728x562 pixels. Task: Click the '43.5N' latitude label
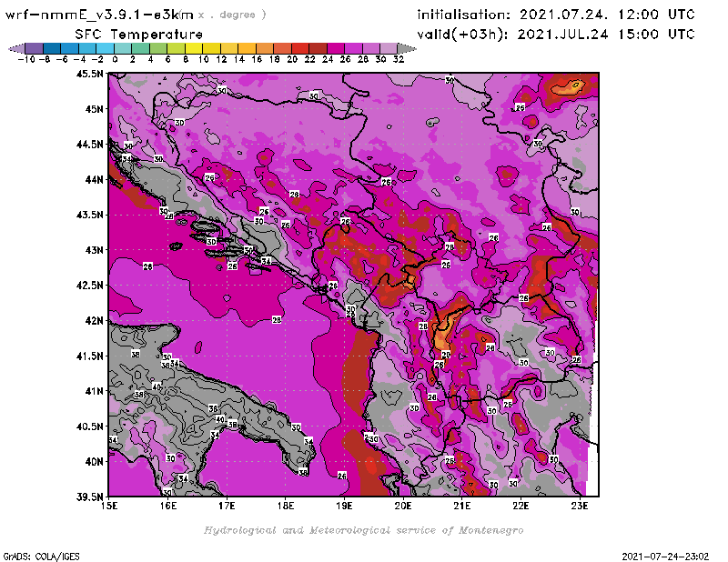89,215
